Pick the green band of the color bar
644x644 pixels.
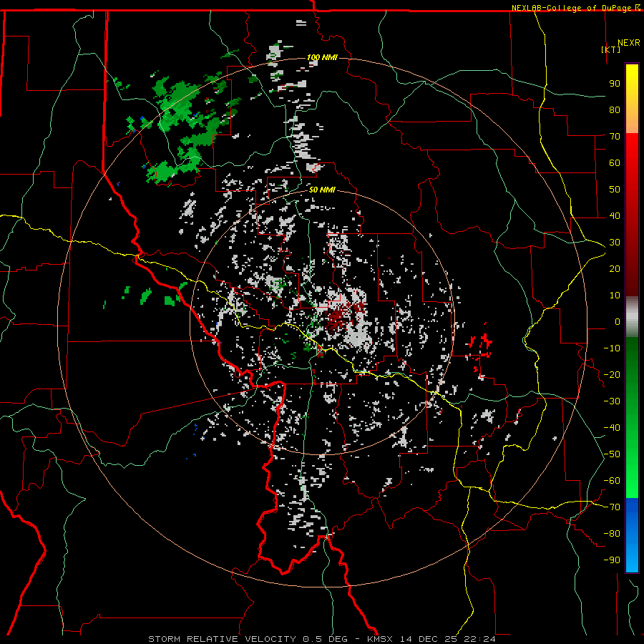632,417
